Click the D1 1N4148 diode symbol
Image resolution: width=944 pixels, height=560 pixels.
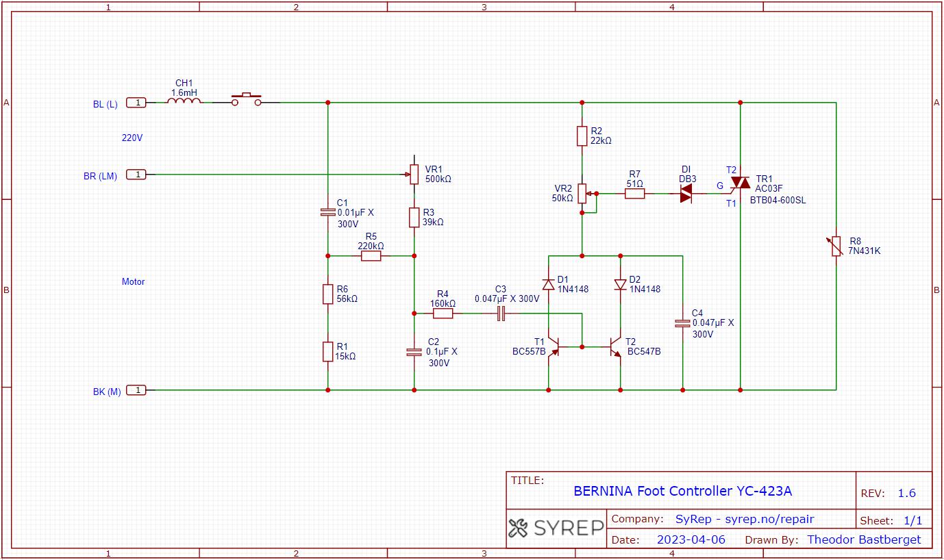pyautogui.click(x=548, y=284)
